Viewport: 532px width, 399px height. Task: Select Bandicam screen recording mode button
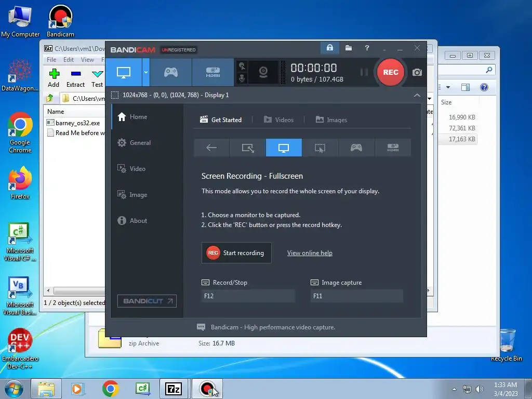(124, 72)
